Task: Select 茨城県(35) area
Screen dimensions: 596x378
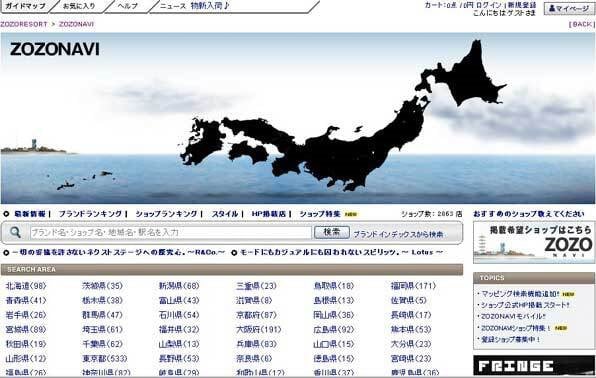Action: click(x=103, y=286)
